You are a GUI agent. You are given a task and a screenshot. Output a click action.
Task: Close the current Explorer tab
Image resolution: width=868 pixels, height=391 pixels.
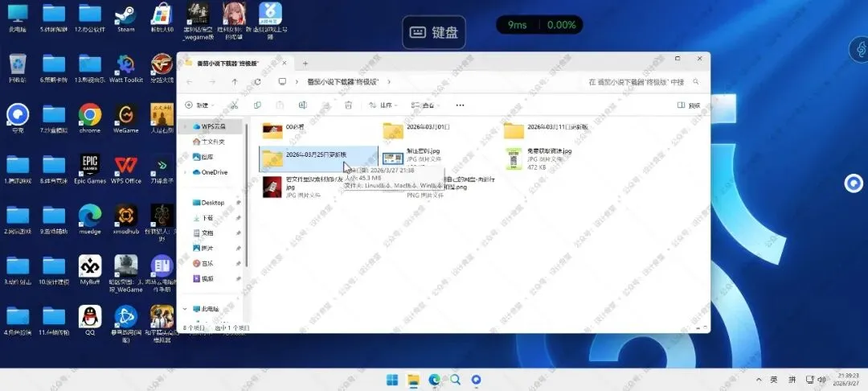click(x=285, y=64)
